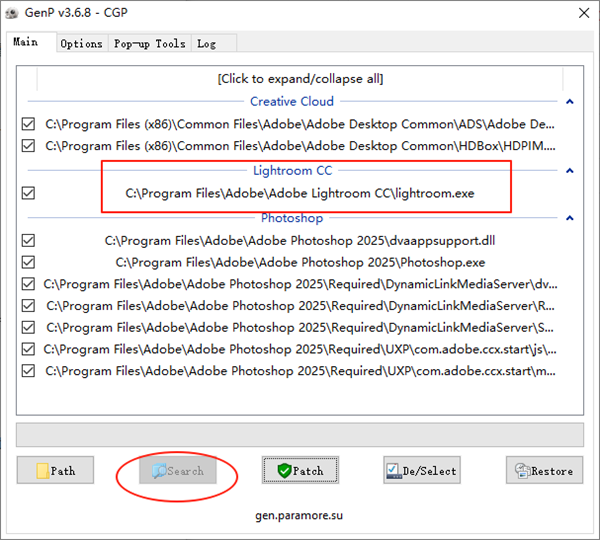Screen dimensions: 600x540
Task: Click the Path button label
Action: click(63, 471)
